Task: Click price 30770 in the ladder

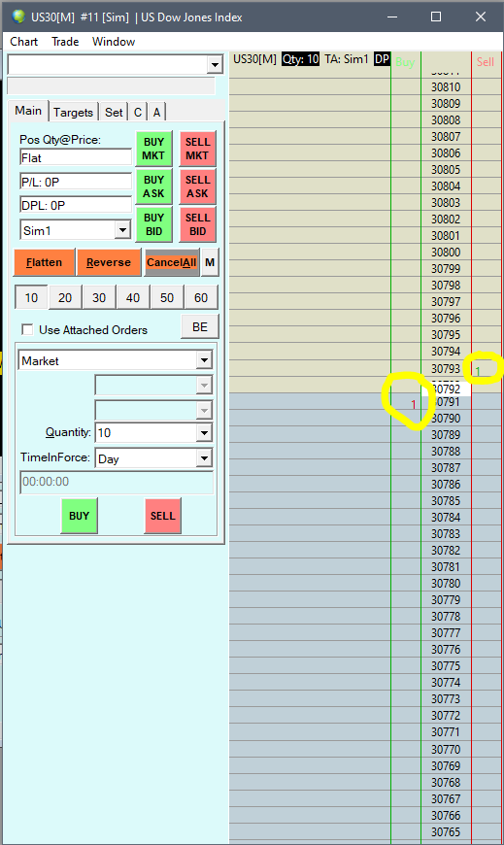Action: 446,749
